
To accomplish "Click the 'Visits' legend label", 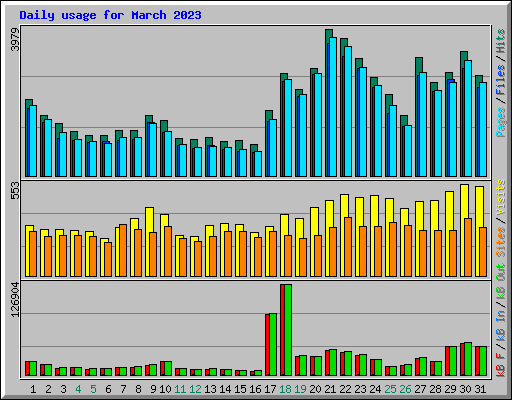I will [x=501, y=197].
